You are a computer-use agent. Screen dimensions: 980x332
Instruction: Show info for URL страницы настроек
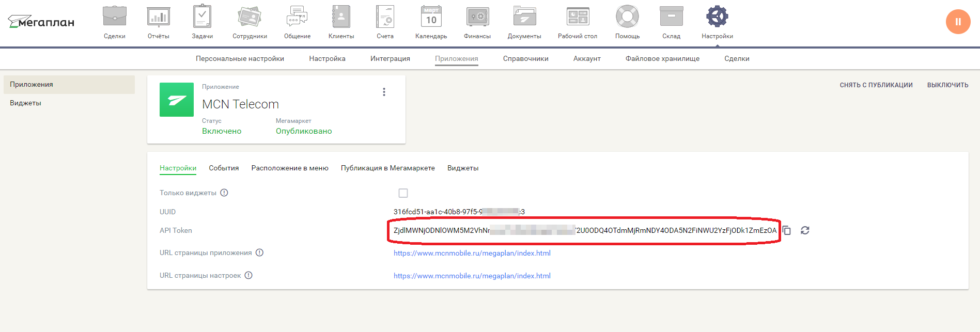point(248,275)
